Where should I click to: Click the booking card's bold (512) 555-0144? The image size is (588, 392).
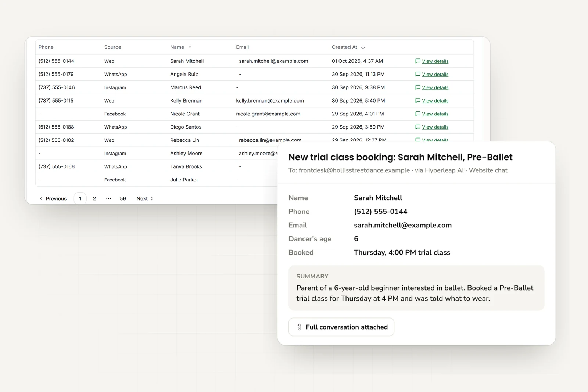tap(380, 212)
